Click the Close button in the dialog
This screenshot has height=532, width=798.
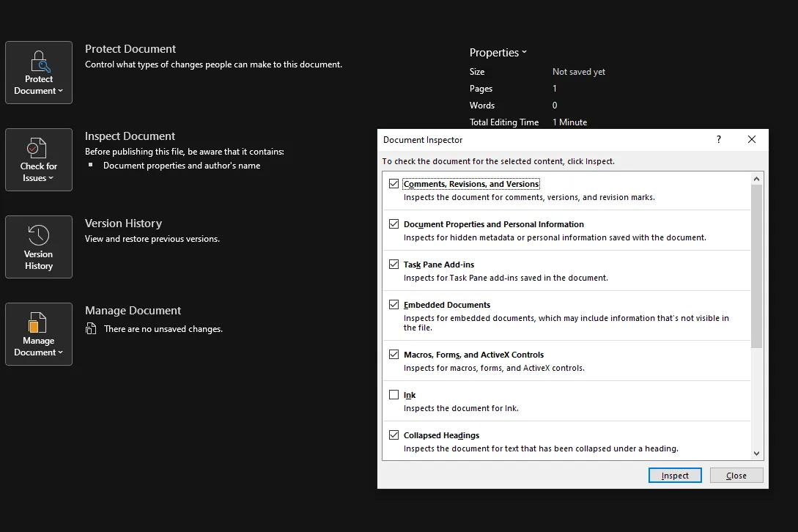tap(736, 476)
